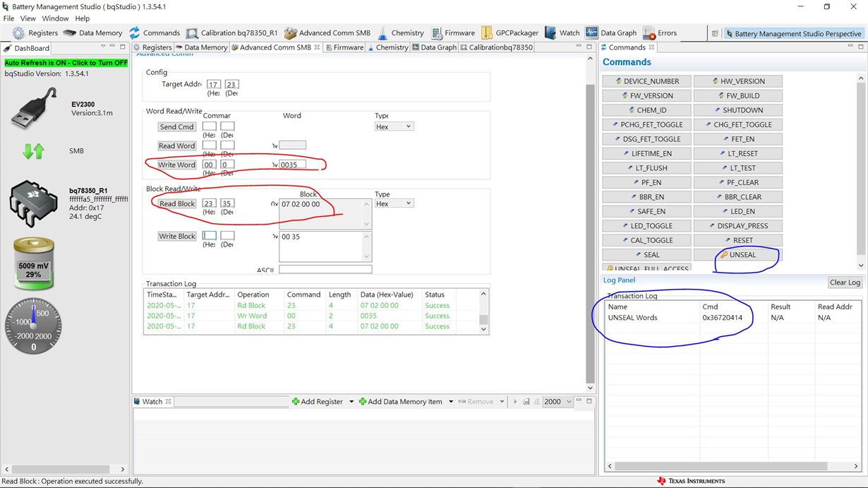Click Add Data Memory Item in Watch
Image resolution: width=868 pixels, height=488 pixels.
click(x=401, y=401)
